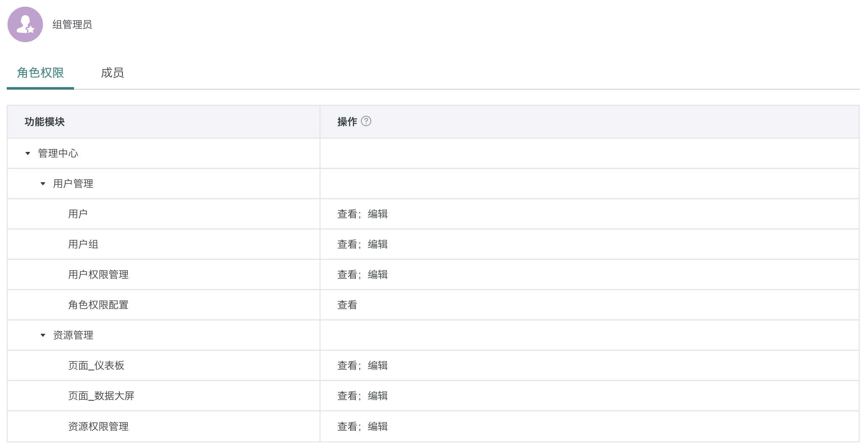This screenshot has height=447, width=868.
Task: Click 查看；编辑 permissions for 页面_仪表板
Action: tap(363, 366)
